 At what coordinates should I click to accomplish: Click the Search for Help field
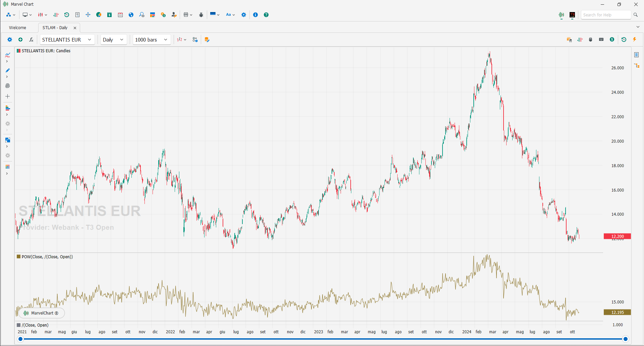pos(606,15)
